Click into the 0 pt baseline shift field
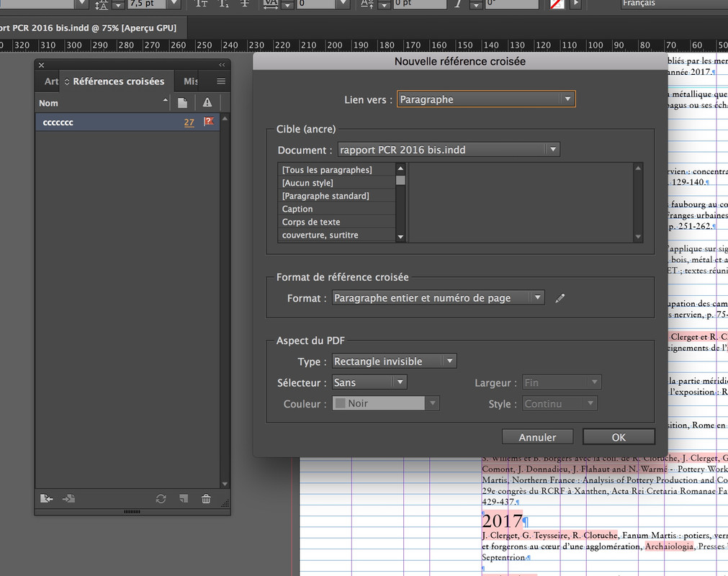This screenshot has height=576, width=728. click(x=419, y=4)
